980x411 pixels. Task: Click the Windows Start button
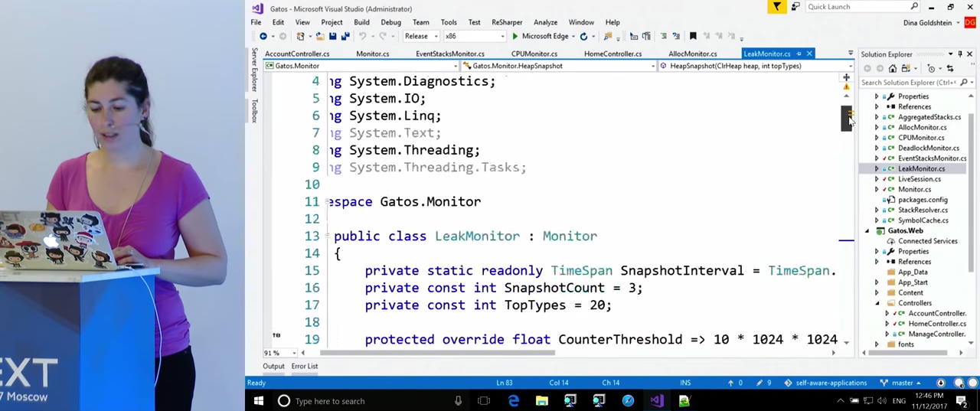[258, 400]
